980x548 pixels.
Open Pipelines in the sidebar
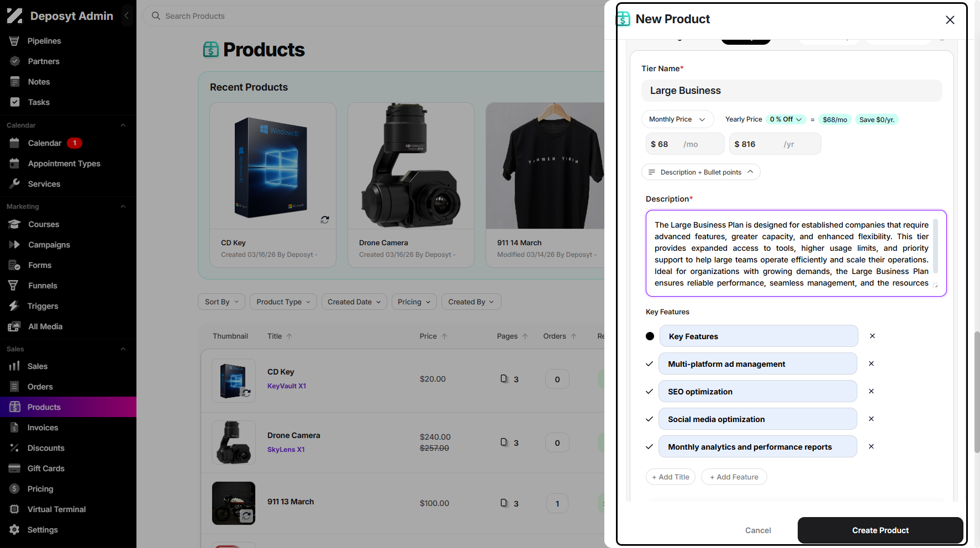click(44, 41)
